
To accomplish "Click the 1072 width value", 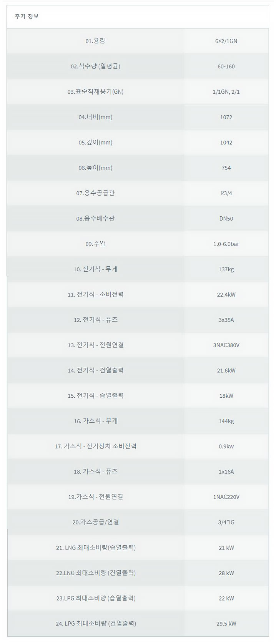I will click(x=226, y=117).
